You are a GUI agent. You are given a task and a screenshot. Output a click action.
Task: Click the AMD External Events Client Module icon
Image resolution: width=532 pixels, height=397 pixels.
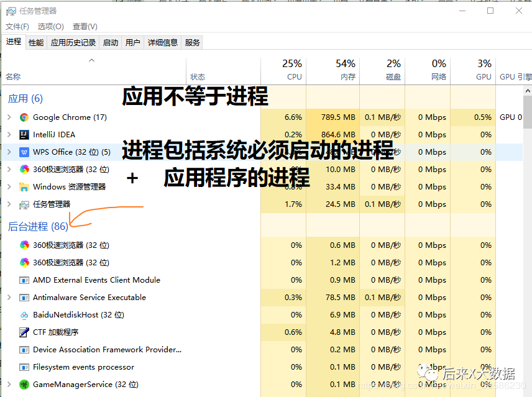(24, 280)
